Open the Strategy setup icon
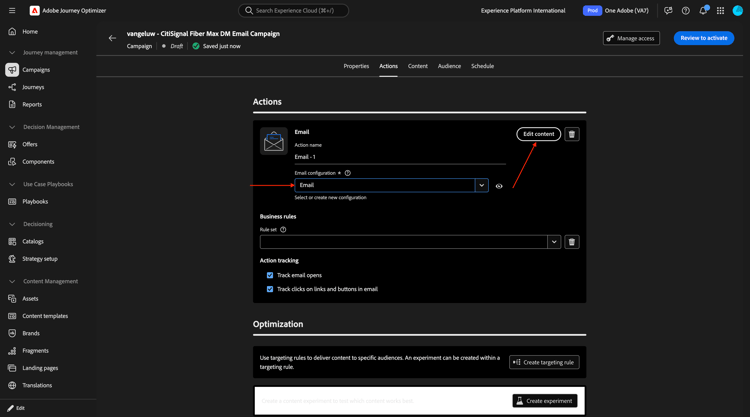The width and height of the screenshot is (750, 417). [x=12, y=259]
